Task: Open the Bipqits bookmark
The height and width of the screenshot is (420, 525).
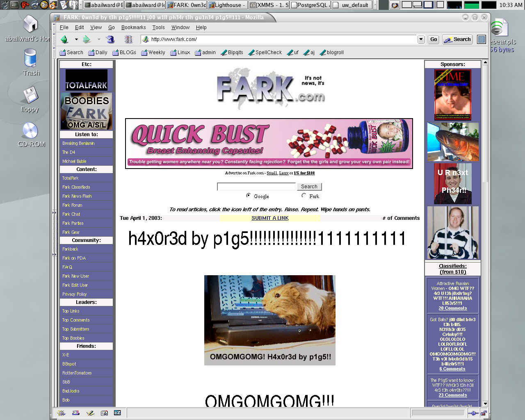Action: point(232,52)
